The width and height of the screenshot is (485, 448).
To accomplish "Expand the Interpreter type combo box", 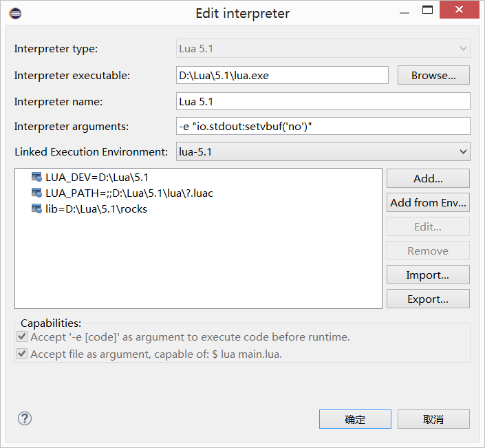I will (x=323, y=48).
